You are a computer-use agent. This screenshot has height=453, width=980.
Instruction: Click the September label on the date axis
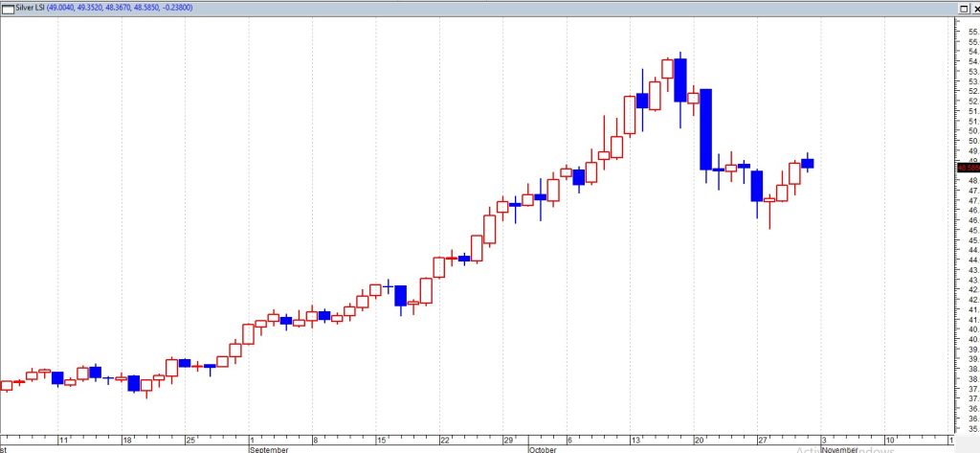(x=268, y=448)
